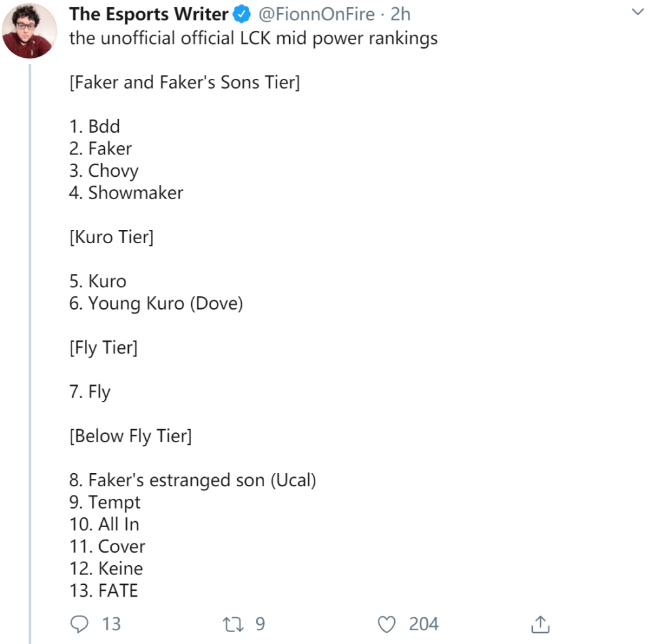The image size is (657, 644).
Task: Open the share tweet icon
Action: pos(539,624)
